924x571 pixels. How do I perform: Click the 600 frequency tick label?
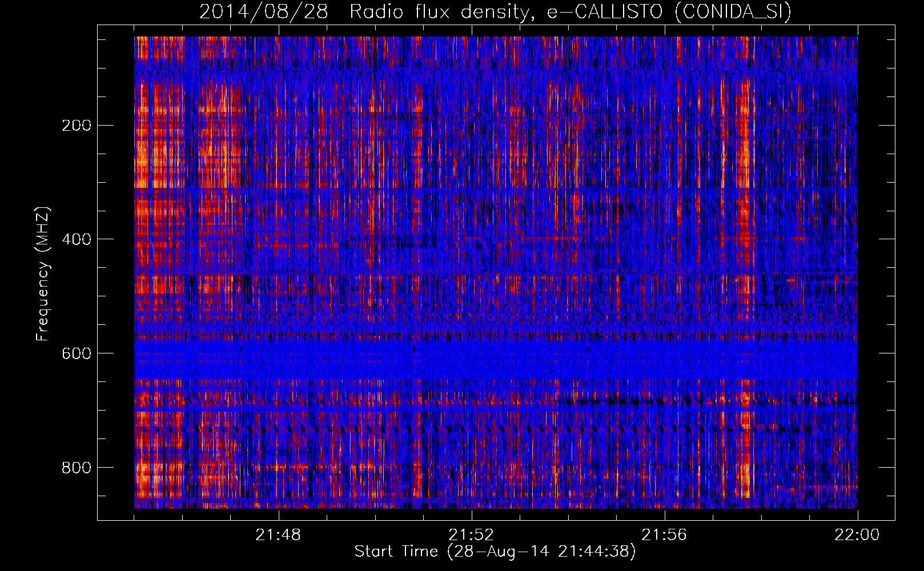point(76,353)
